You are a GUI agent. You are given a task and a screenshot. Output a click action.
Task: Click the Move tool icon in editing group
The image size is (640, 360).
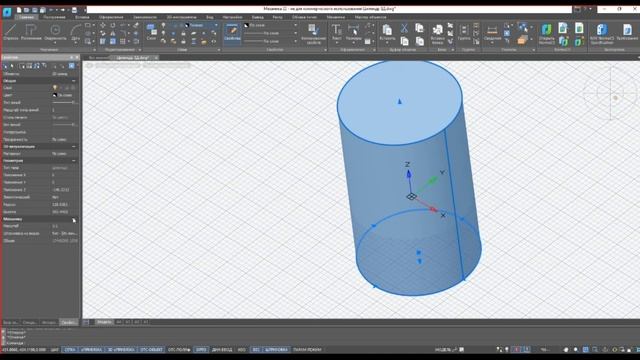[x=103, y=25]
